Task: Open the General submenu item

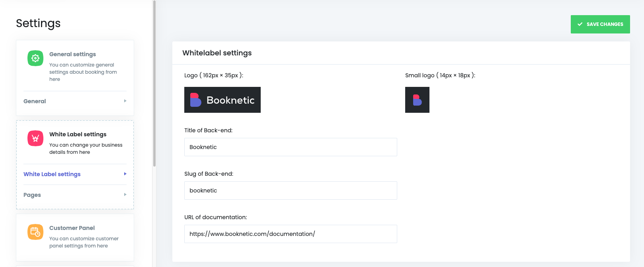Action: coord(35,101)
